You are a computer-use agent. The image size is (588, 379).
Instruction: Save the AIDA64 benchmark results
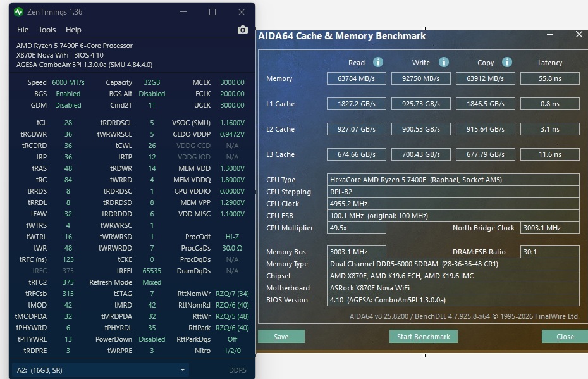click(x=281, y=337)
